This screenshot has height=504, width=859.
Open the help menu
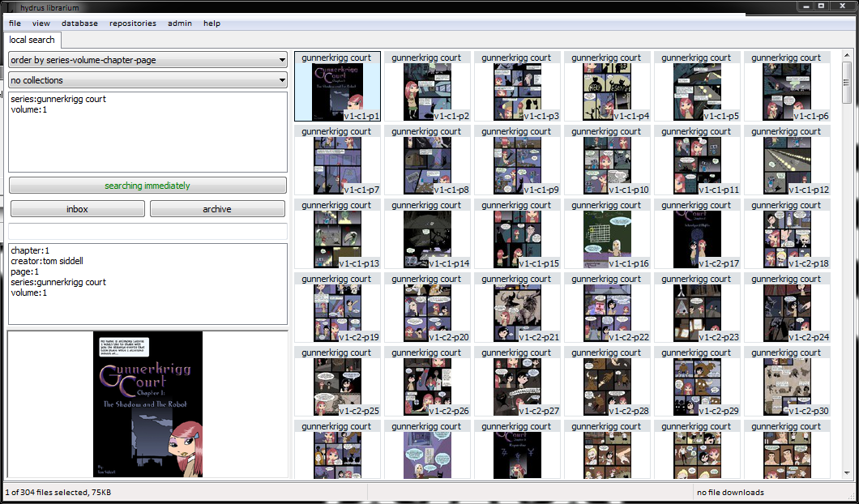click(212, 23)
